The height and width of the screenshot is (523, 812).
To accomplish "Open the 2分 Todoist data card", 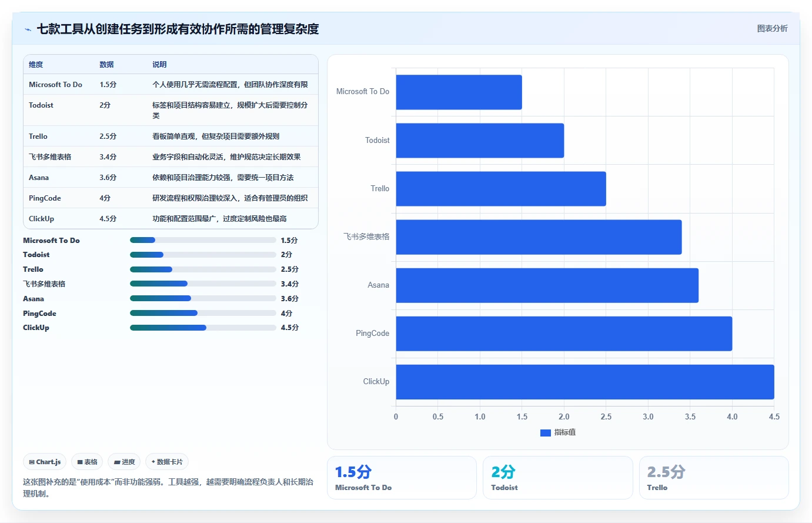I will [557, 478].
